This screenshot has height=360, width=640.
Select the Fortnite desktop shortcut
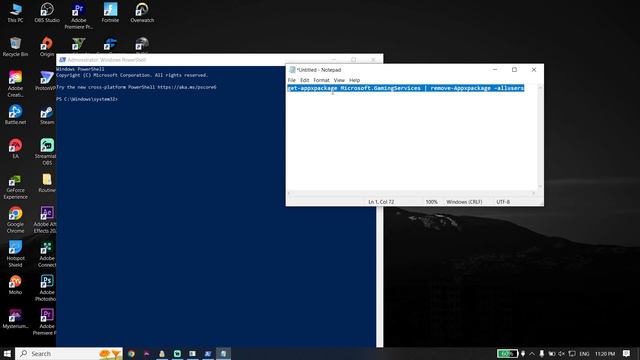pyautogui.click(x=110, y=13)
